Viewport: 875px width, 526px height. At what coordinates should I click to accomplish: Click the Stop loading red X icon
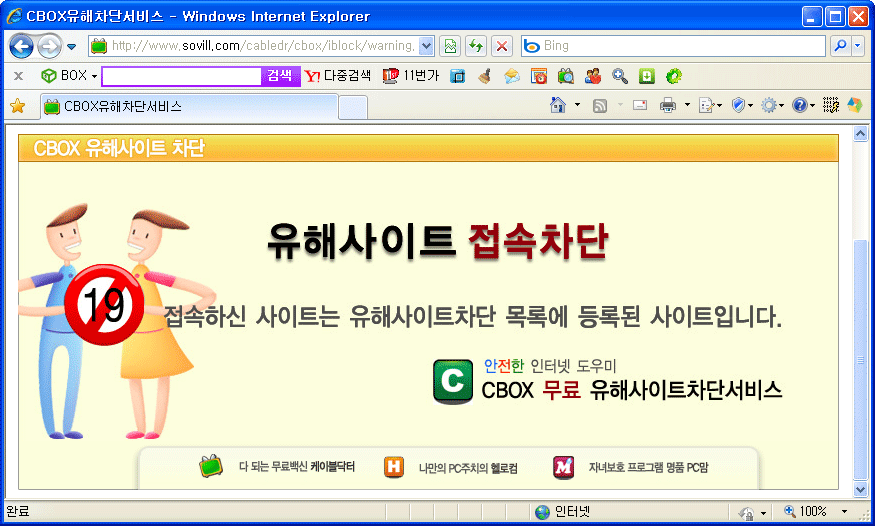[502, 46]
